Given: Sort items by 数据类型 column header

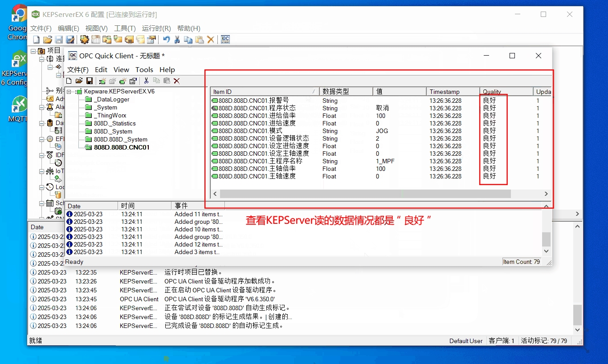Looking at the screenshot, I should (346, 92).
